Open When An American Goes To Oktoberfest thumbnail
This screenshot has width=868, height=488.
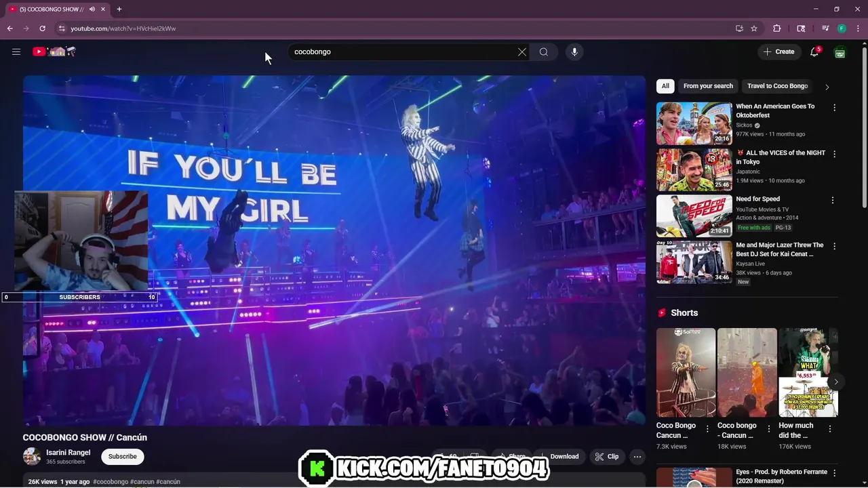[x=694, y=123]
